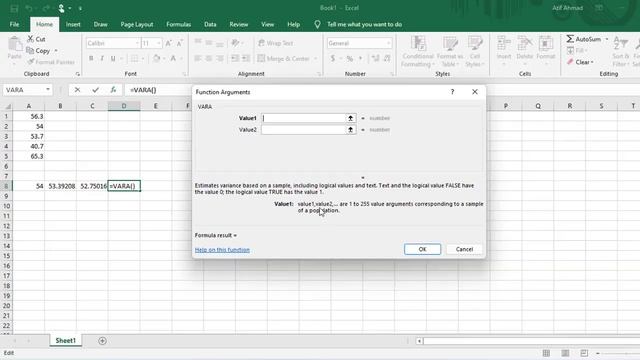Open the Font size dropdown
The image size is (640, 360).
pos(159,43)
